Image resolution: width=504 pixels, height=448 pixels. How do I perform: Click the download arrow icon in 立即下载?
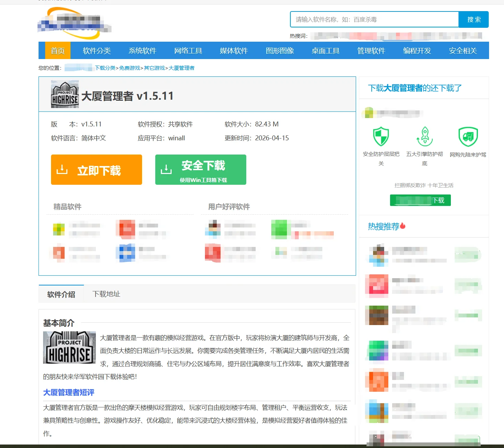pyautogui.click(x=62, y=169)
